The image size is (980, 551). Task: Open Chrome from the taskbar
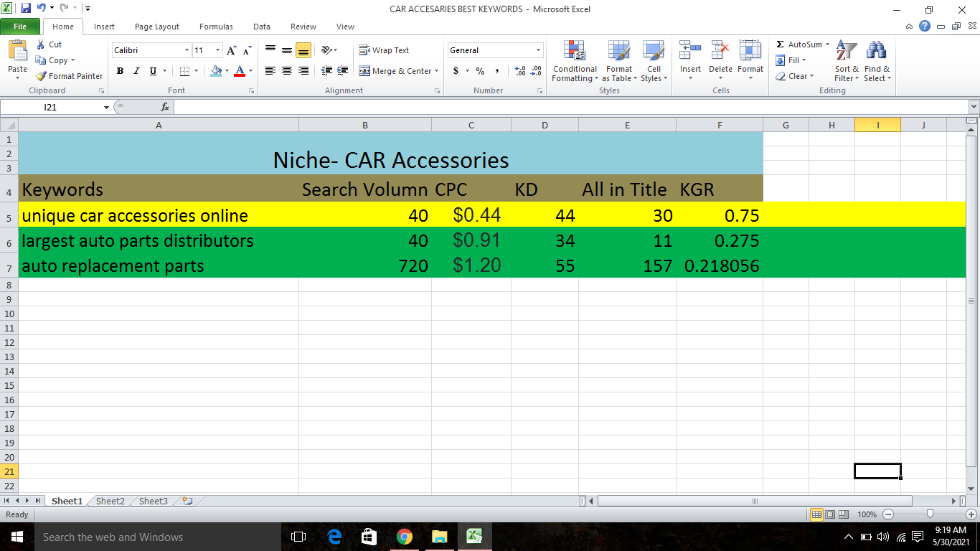pyautogui.click(x=404, y=536)
